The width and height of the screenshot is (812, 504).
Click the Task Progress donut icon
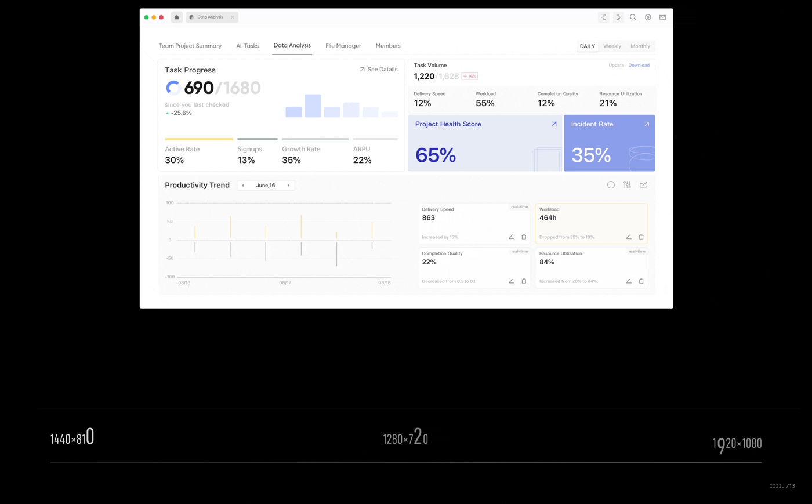tap(173, 88)
